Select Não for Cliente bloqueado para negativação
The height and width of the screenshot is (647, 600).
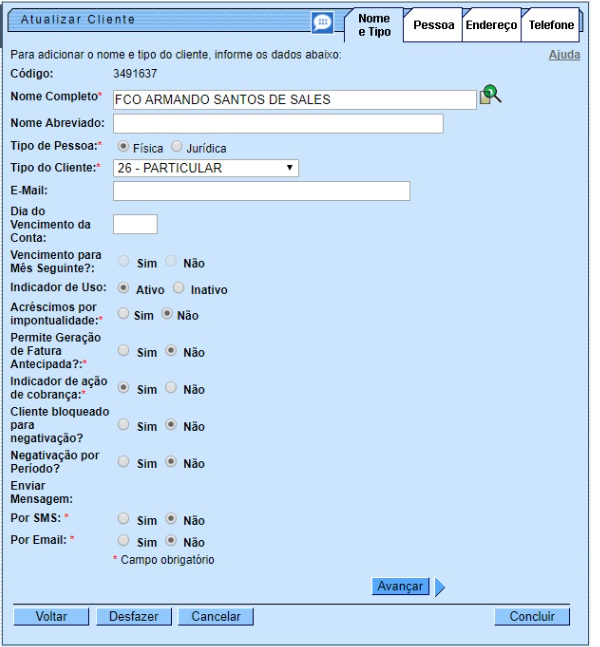171,425
